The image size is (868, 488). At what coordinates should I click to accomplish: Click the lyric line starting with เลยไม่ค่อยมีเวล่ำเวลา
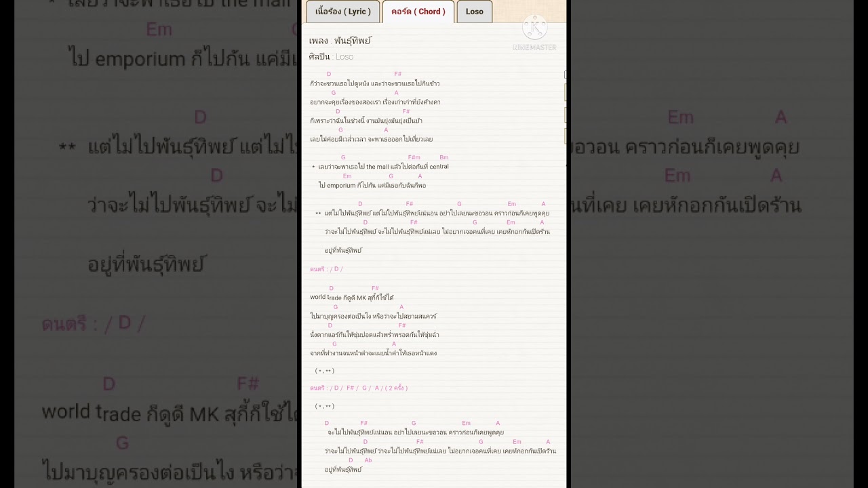pos(372,139)
